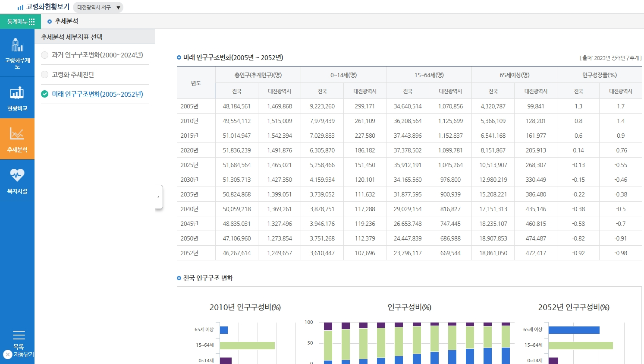The image size is (644, 364).
Task: Click the value 35,912,191 in 2025년 row
Action: pos(408,165)
